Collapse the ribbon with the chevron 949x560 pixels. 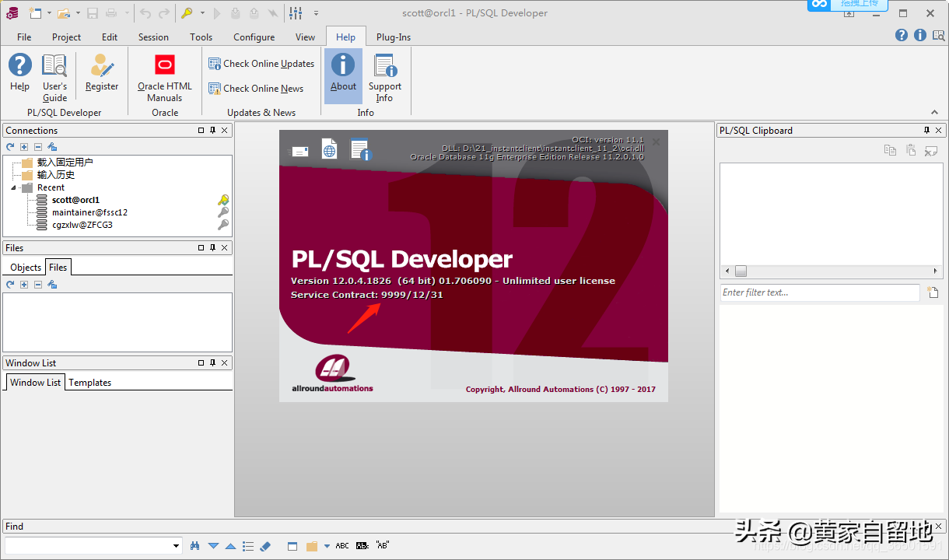934,113
